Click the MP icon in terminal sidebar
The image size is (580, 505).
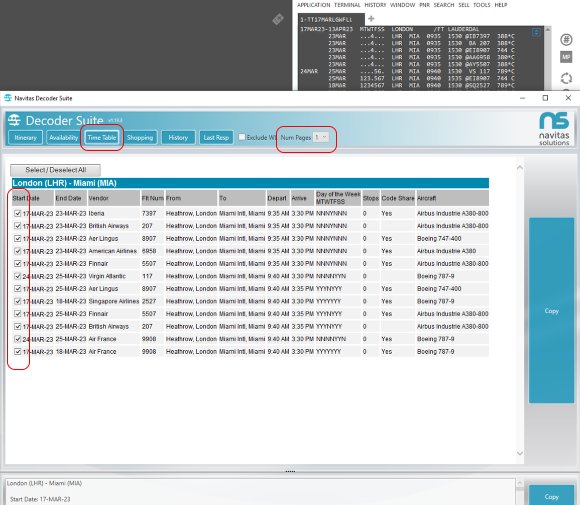pyautogui.click(x=566, y=57)
